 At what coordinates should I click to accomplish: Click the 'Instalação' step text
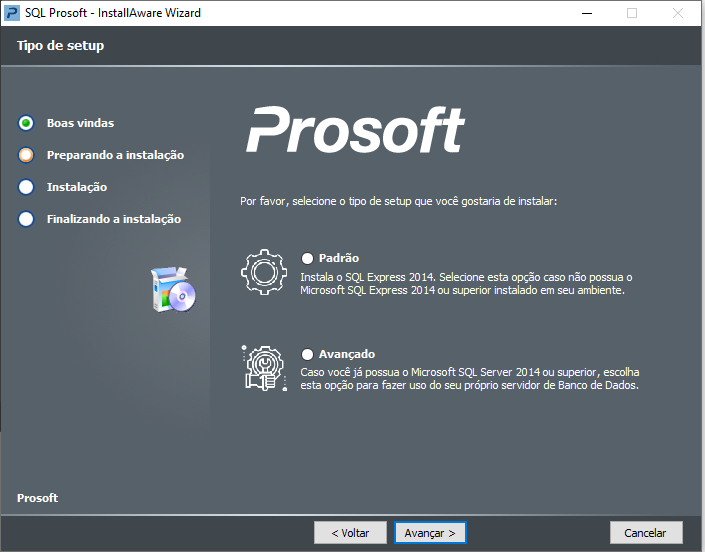pos(77,187)
